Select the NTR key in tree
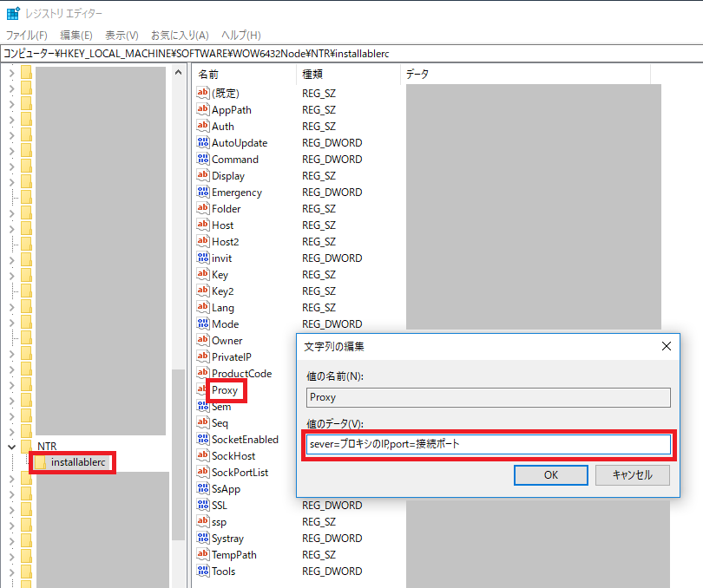This screenshot has height=588, width=703. (47, 447)
